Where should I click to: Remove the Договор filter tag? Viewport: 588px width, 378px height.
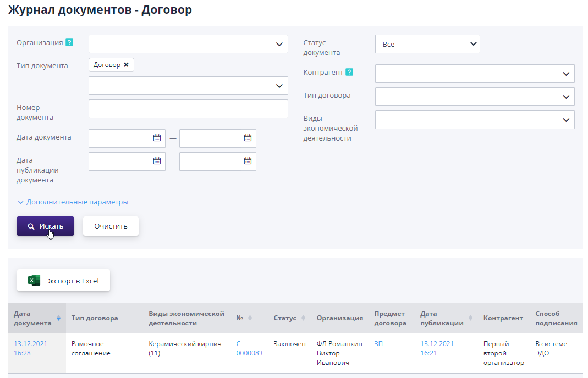click(x=125, y=64)
